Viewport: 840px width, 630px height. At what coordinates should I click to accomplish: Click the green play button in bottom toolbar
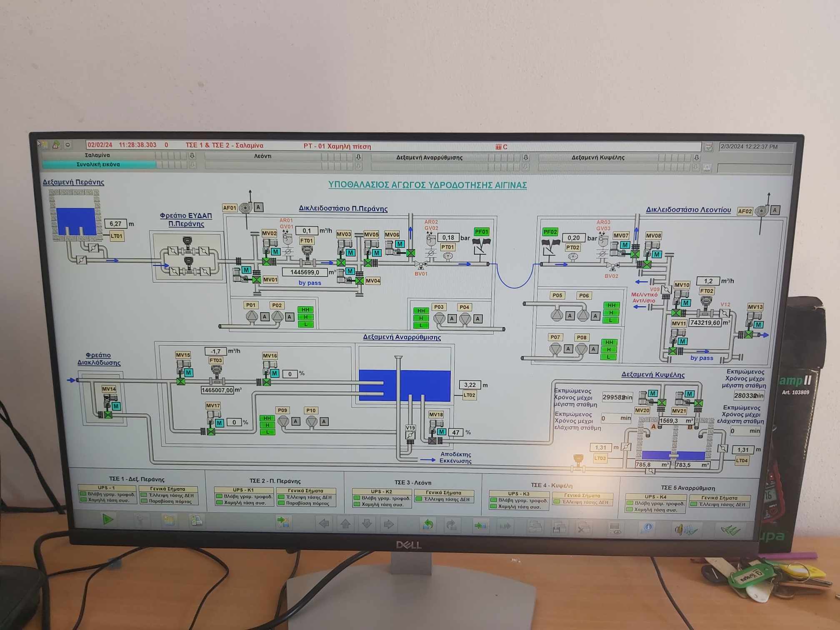[x=108, y=519]
